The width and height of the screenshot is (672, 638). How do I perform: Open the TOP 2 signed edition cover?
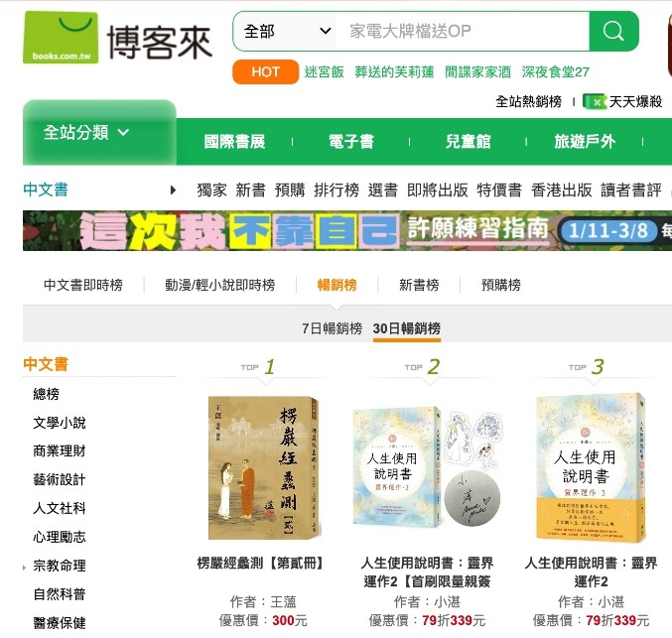[427, 467]
